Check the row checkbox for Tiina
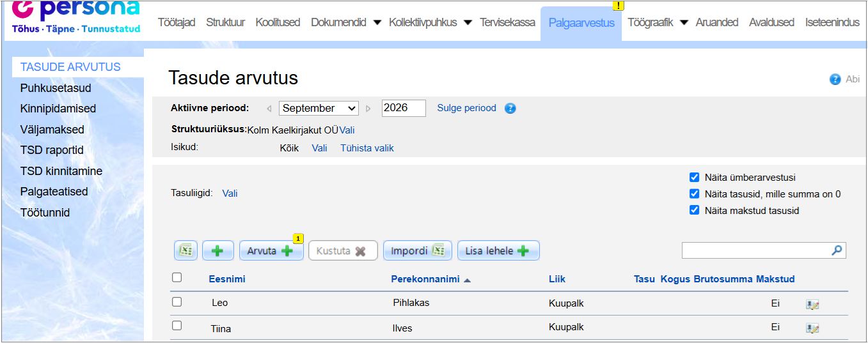This screenshot has height=343, width=868. (x=177, y=326)
